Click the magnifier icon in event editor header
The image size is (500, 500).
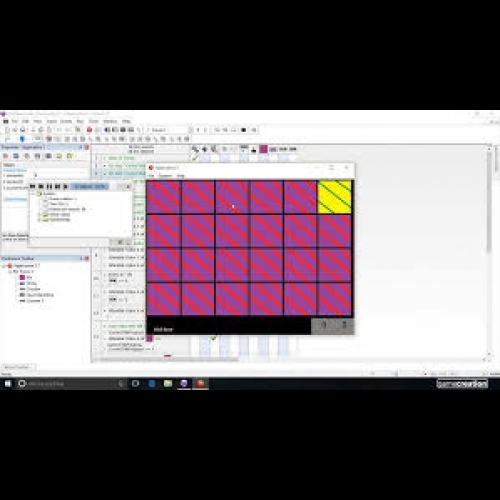pos(195,149)
